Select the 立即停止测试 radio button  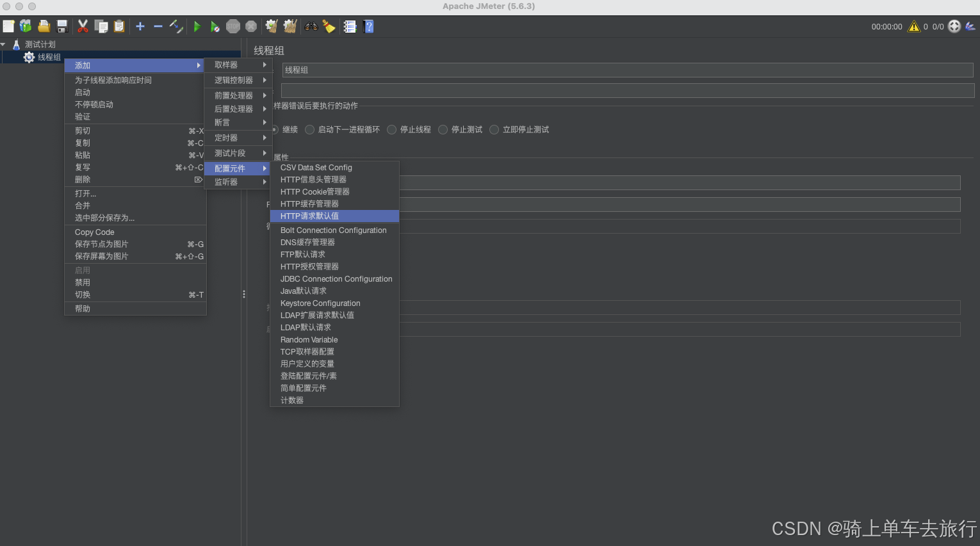pos(494,129)
